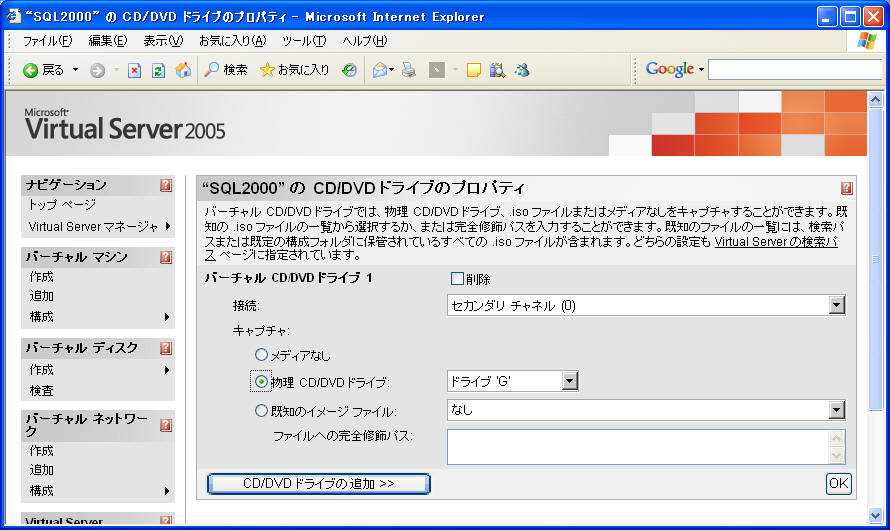Click the IE Back button
This screenshot has height=530, width=890.
[x=43, y=70]
